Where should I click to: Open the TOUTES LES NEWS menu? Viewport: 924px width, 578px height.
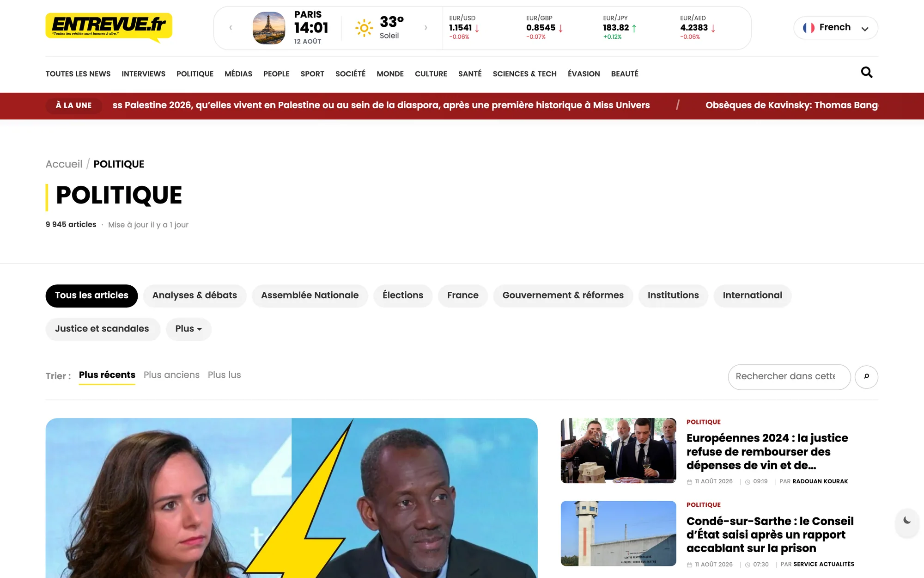78,74
